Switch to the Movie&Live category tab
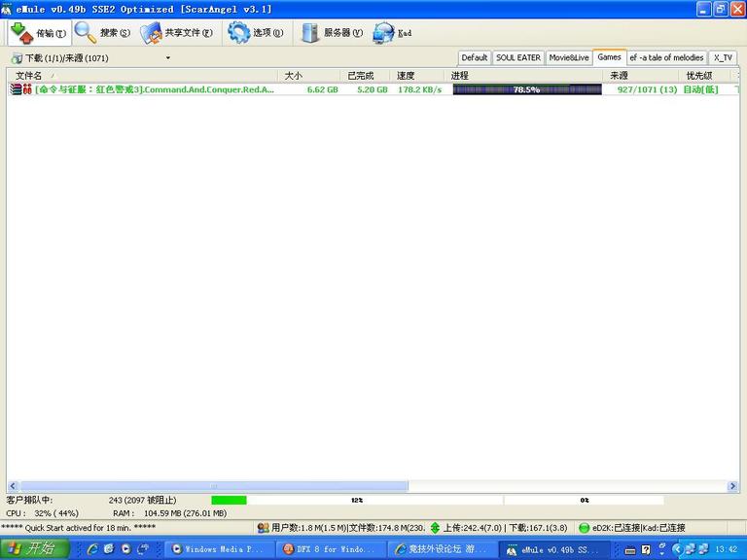Screen dimensions: 747x560 click(569, 57)
